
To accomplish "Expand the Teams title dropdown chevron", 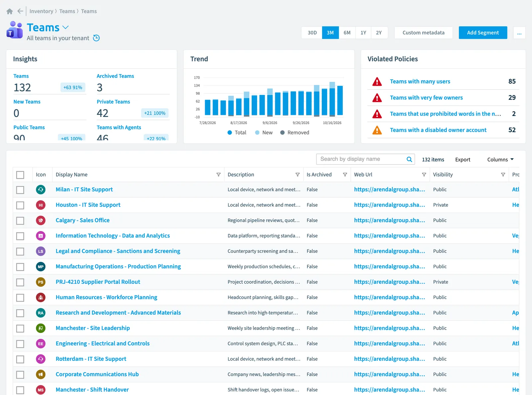I will point(66,27).
